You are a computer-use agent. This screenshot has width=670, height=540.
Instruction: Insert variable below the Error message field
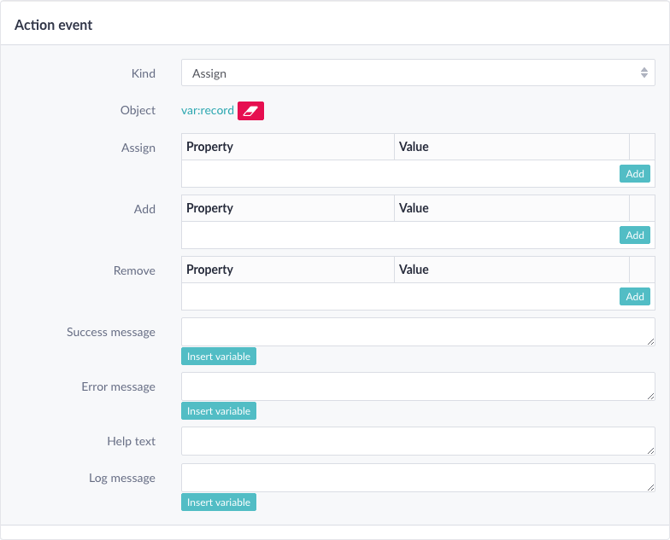tap(218, 411)
